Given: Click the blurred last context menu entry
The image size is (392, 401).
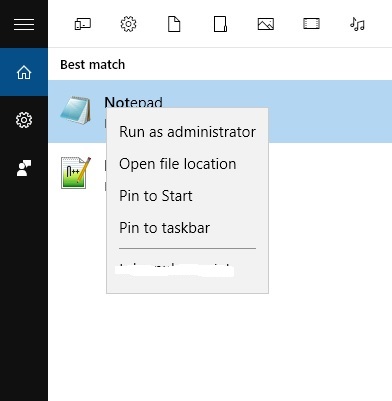Looking at the screenshot, I should pos(176,270).
